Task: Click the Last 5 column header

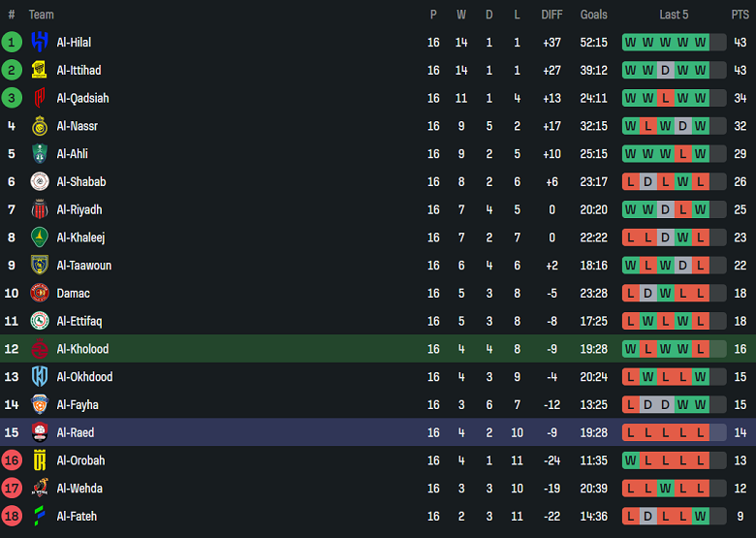Action: point(674,15)
